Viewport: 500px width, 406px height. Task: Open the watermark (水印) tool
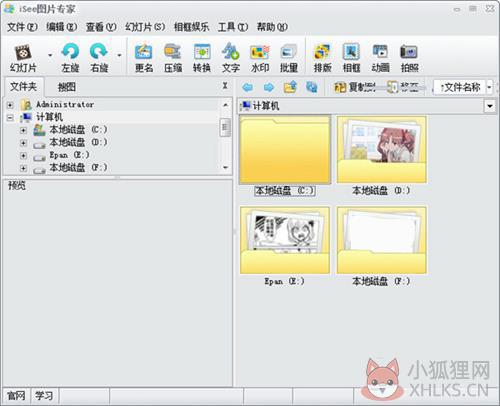[x=260, y=58]
